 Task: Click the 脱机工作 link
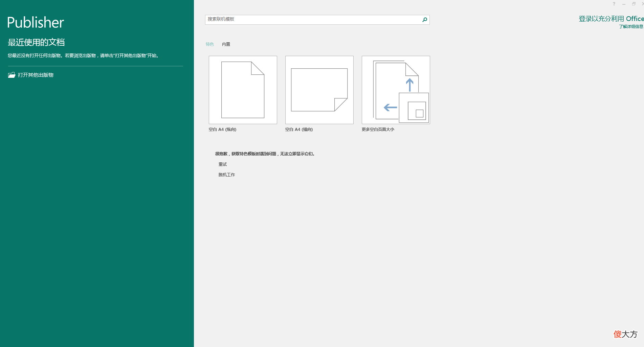pos(227,175)
